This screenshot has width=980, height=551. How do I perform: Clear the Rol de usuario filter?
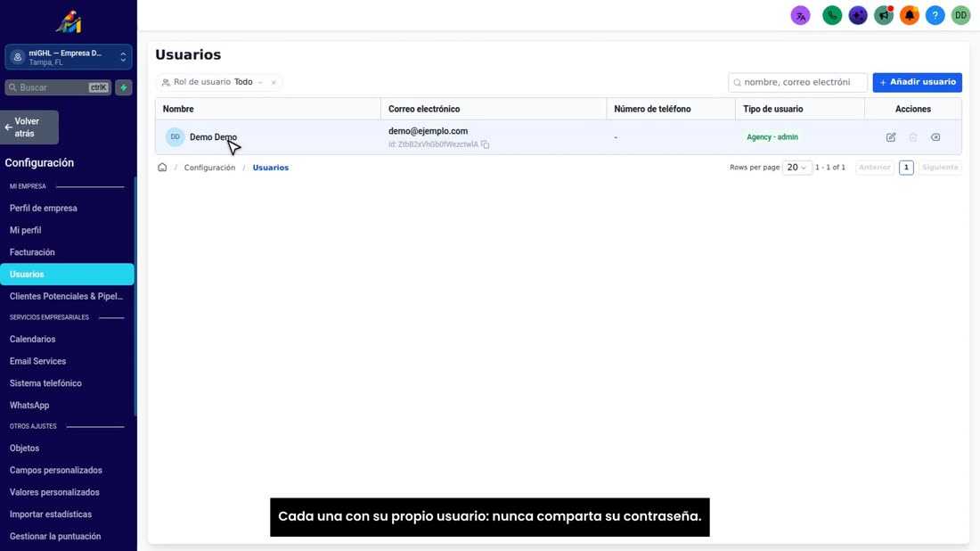(x=274, y=83)
